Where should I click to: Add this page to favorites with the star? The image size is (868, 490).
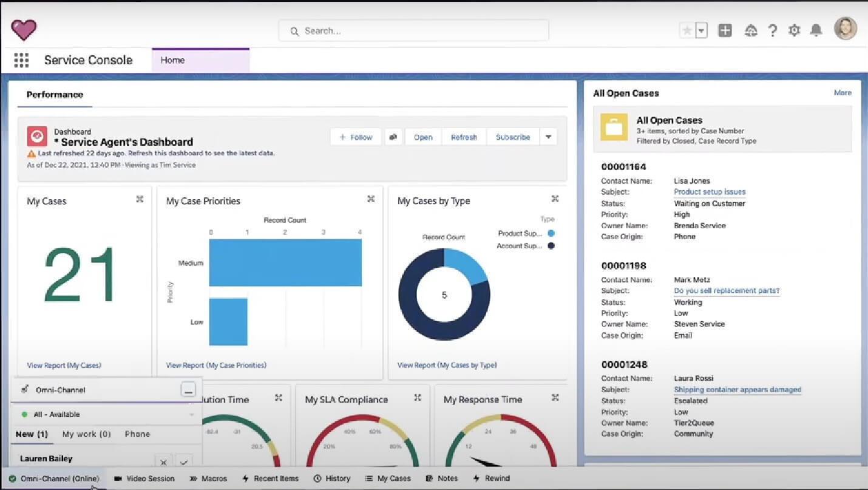tap(687, 30)
